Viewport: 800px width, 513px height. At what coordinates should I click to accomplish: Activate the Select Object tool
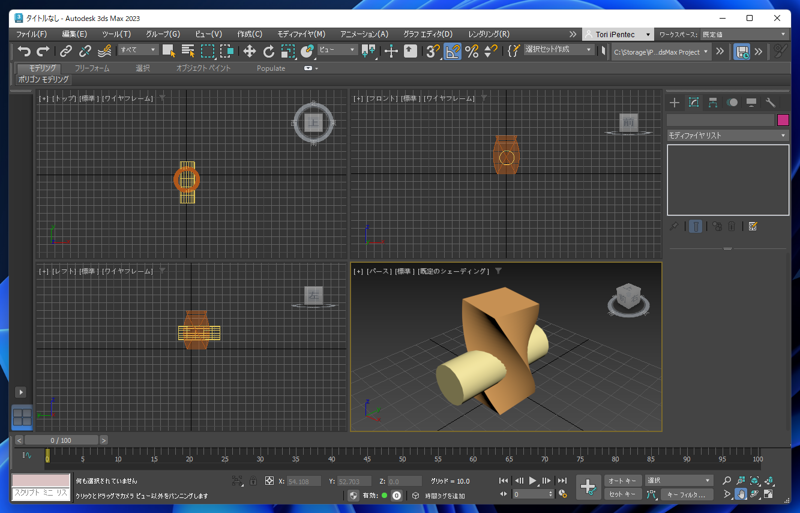(x=168, y=51)
